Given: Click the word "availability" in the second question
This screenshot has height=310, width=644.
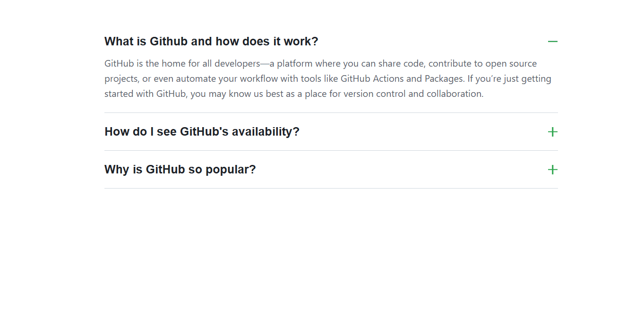Looking at the screenshot, I should pyautogui.click(x=265, y=132).
